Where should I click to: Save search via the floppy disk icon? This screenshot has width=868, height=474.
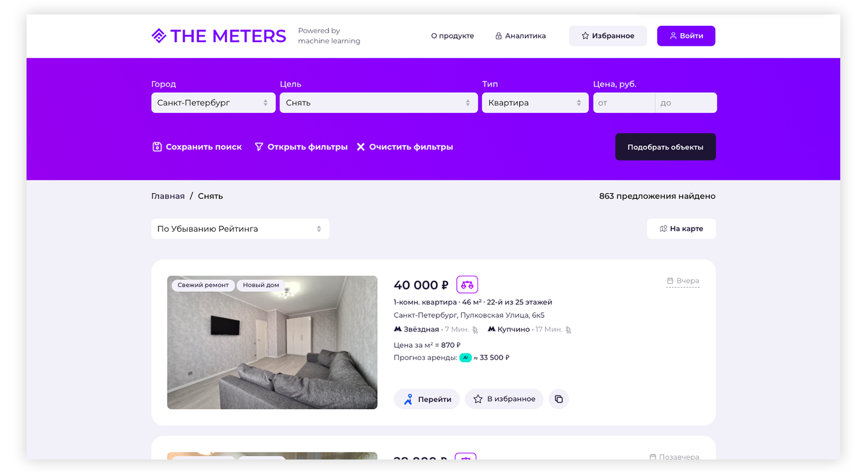coord(157,147)
